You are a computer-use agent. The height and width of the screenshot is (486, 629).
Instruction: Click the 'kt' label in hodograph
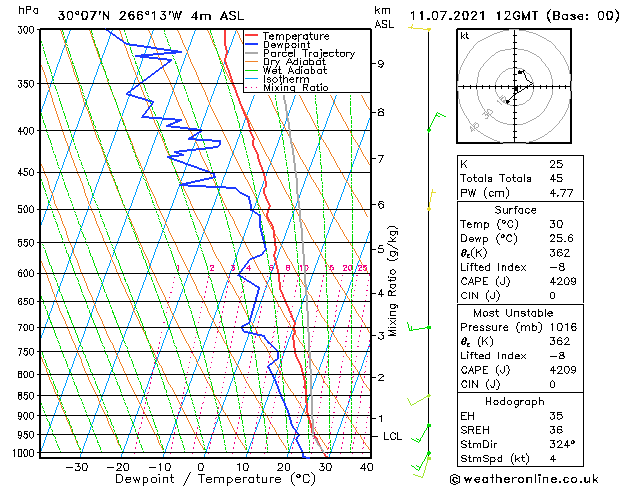(x=465, y=36)
